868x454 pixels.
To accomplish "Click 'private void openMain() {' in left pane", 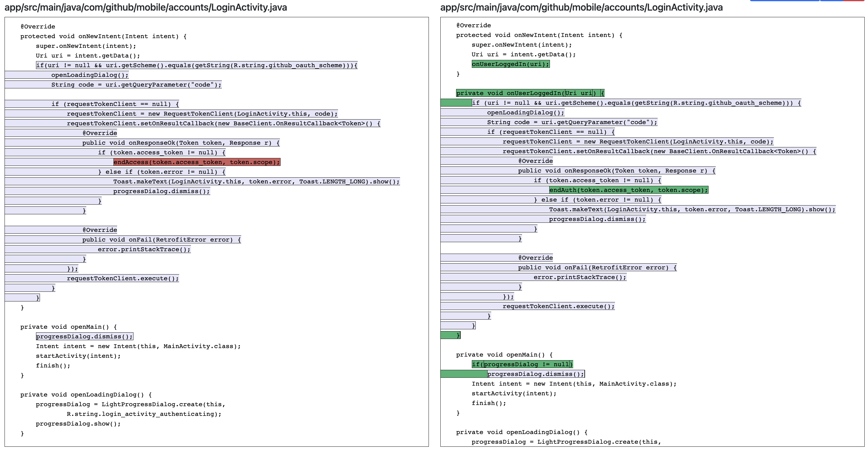I will 69,327.
